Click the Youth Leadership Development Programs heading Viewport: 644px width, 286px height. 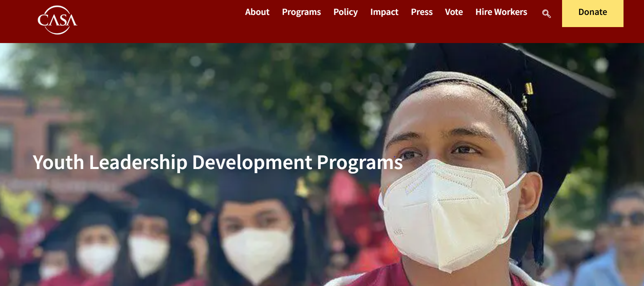pyautogui.click(x=218, y=162)
